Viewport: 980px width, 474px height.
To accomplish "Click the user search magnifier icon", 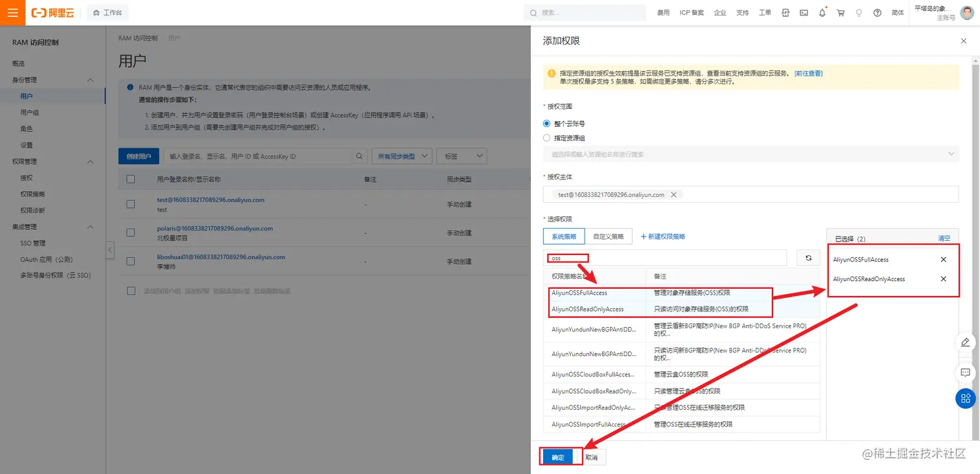I will pyautogui.click(x=359, y=156).
